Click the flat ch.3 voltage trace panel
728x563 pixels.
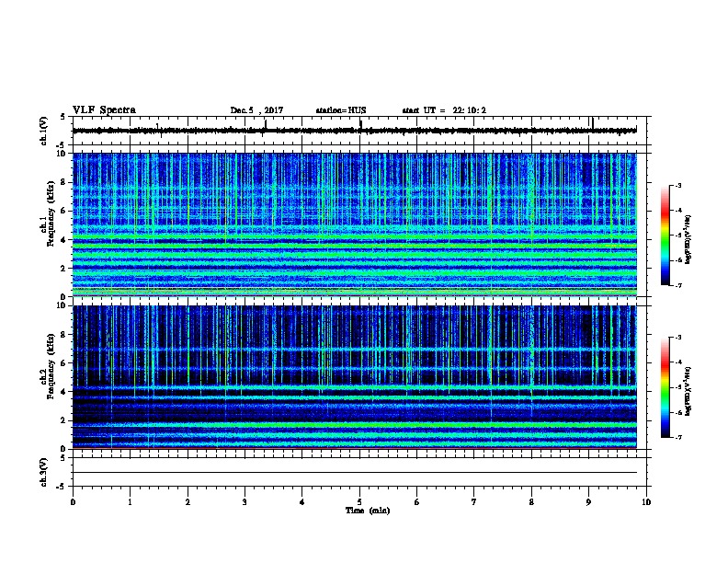click(359, 472)
